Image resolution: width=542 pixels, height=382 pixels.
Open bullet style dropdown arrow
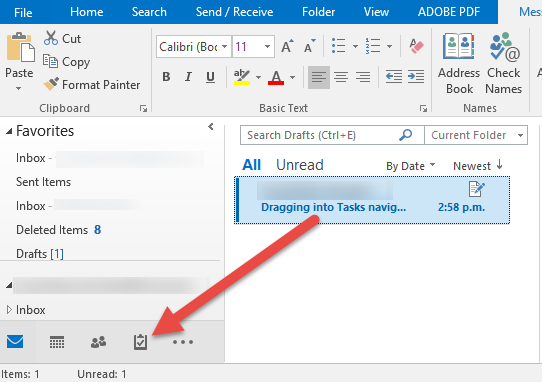coord(355,46)
